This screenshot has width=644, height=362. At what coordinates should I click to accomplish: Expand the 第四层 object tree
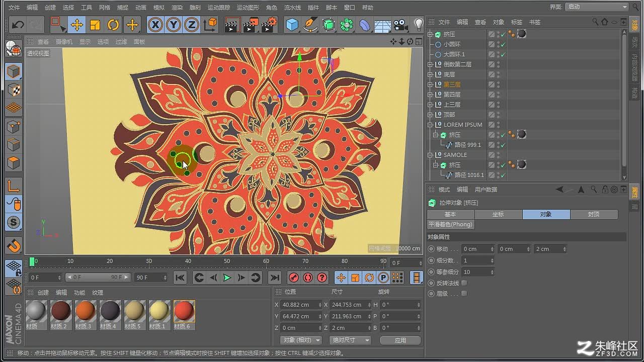[430, 95]
